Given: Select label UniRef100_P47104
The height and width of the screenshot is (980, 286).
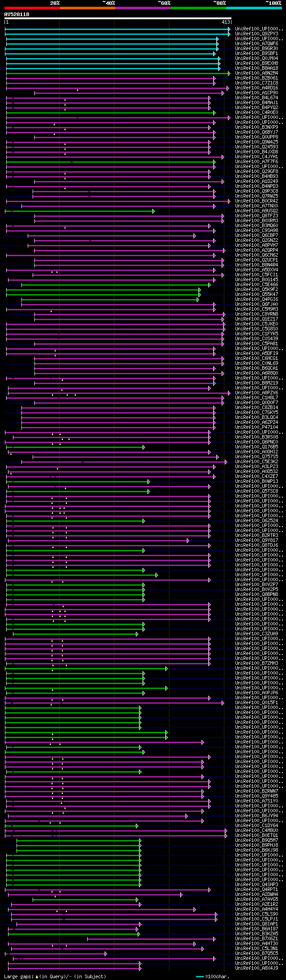Looking at the screenshot, I should coord(257,427).
